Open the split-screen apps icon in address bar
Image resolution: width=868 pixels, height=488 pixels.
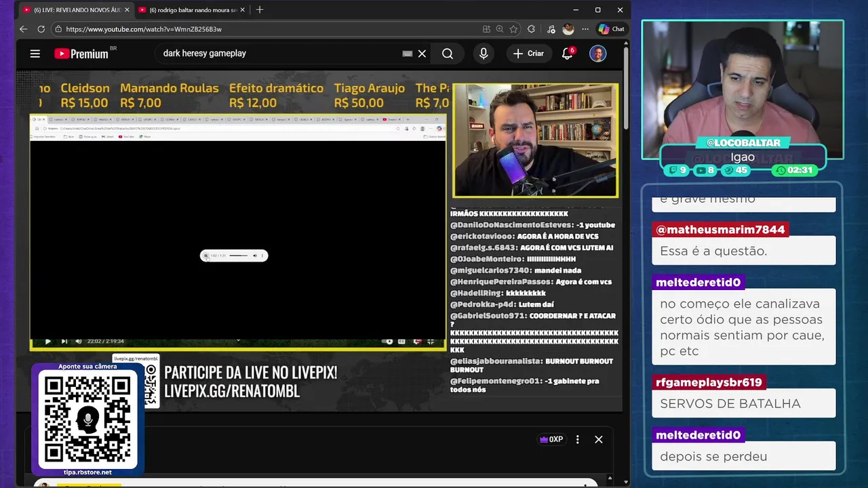tap(486, 29)
